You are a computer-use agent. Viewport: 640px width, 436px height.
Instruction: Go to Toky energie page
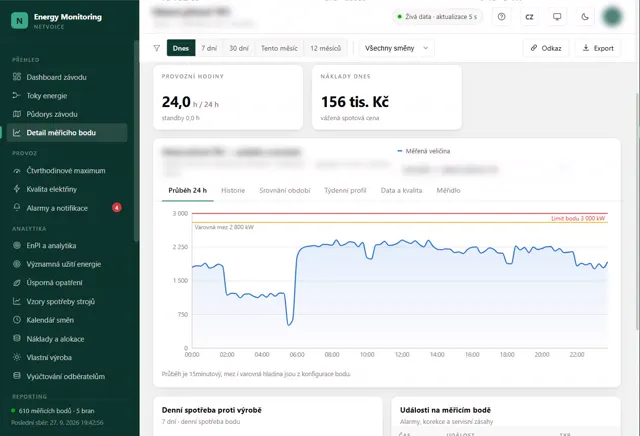[67, 96]
